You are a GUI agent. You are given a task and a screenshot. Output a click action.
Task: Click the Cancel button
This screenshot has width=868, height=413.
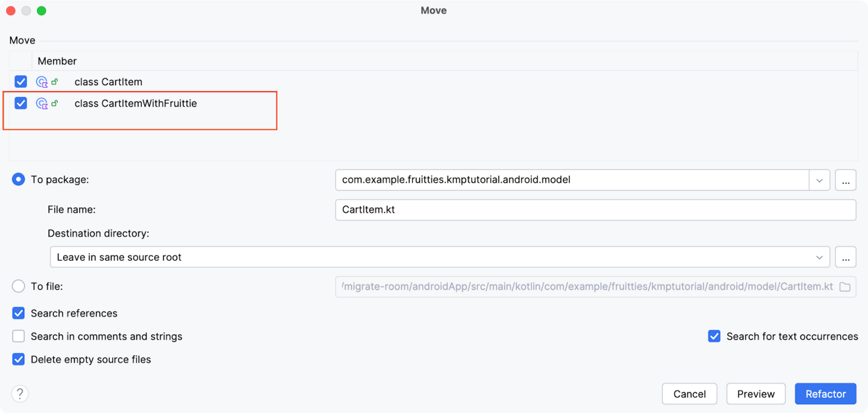click(689, 393)
